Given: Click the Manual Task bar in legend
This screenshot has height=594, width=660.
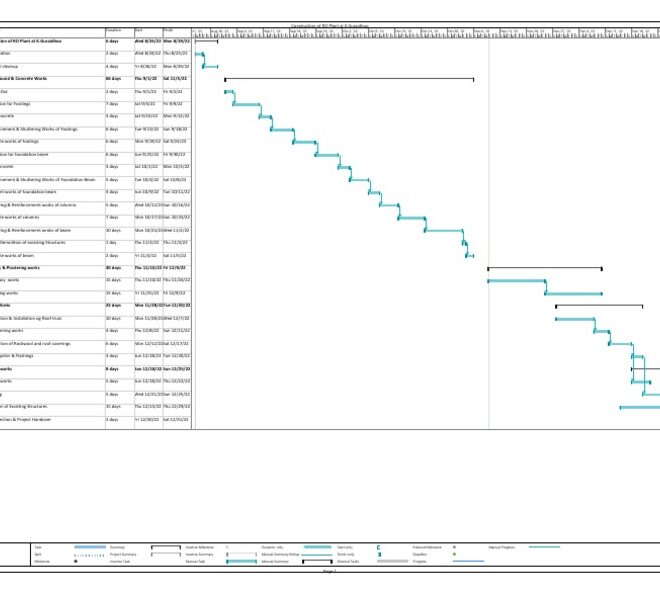Looking at the screenshot, I should [242, 561].
